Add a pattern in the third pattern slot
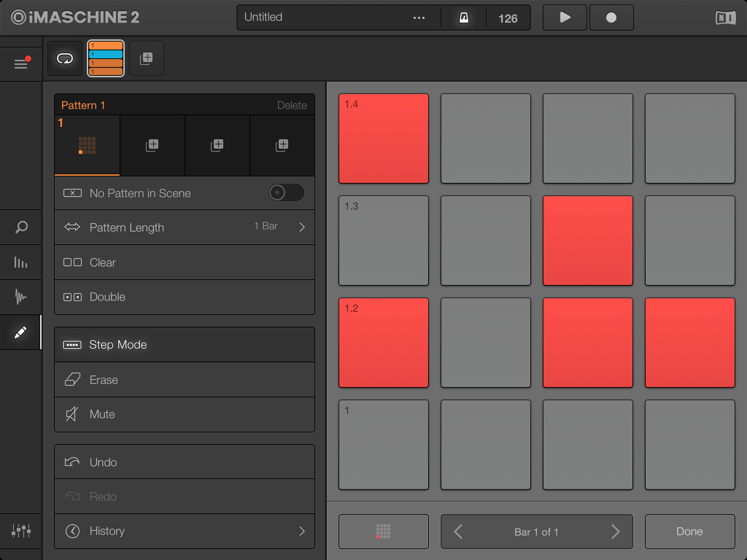Viewport: 747px width, 560px height. (x=217, y=145)
